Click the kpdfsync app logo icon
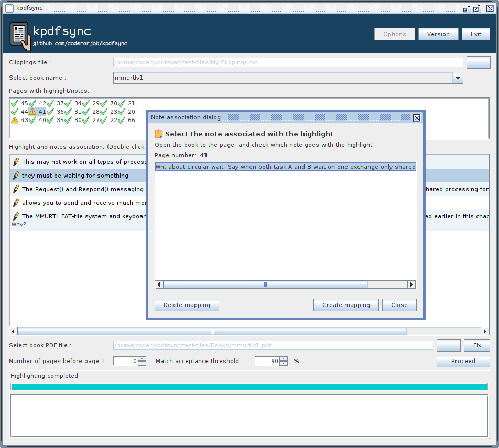This screenshot has width=499, height=448. tap(20, 36)
